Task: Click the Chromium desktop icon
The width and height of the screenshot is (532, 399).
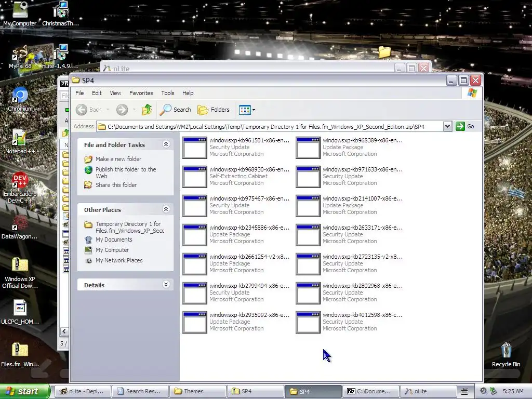Action: point(20,99)
